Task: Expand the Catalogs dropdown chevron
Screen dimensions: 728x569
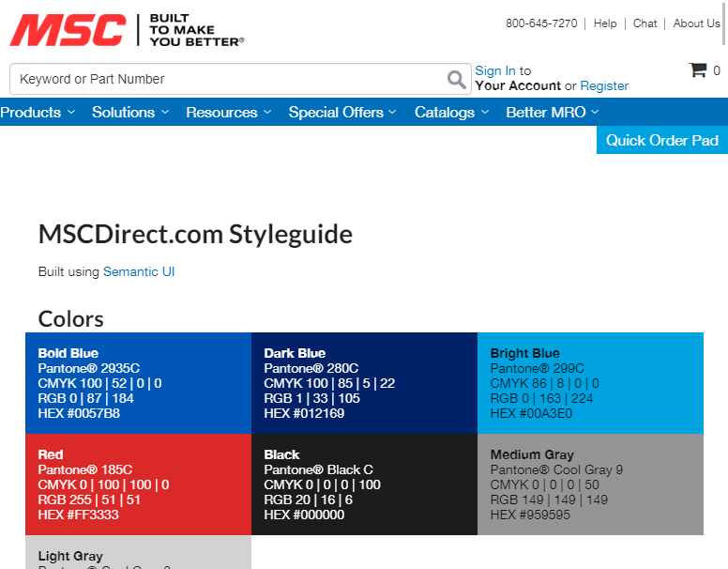Action: [485, 112]
